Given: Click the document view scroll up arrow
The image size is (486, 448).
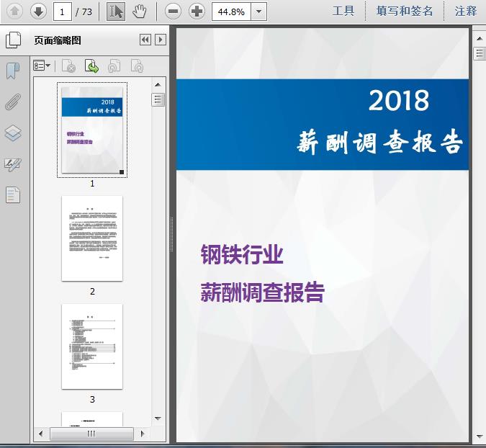Looking at the screenshot, I should [x=480, y=39].
